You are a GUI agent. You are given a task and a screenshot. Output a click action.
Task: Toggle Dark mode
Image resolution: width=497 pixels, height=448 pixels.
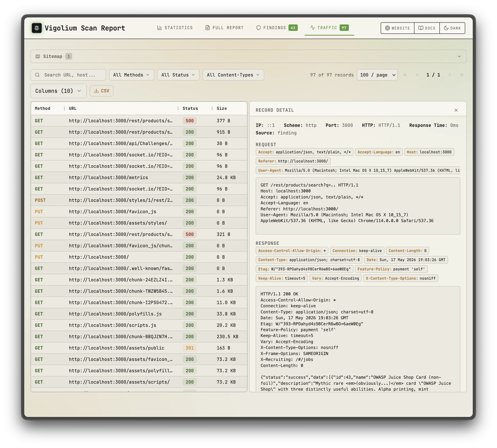[x=452, y=28]
